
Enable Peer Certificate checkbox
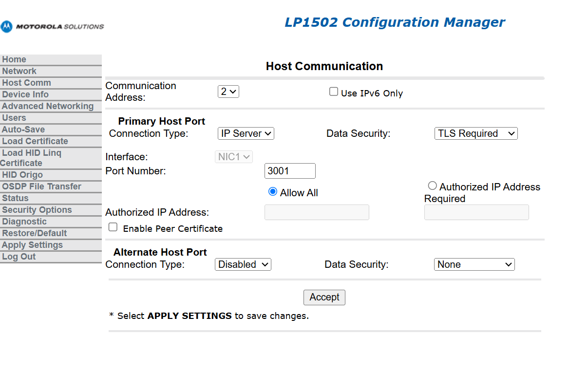coord(113,227)
